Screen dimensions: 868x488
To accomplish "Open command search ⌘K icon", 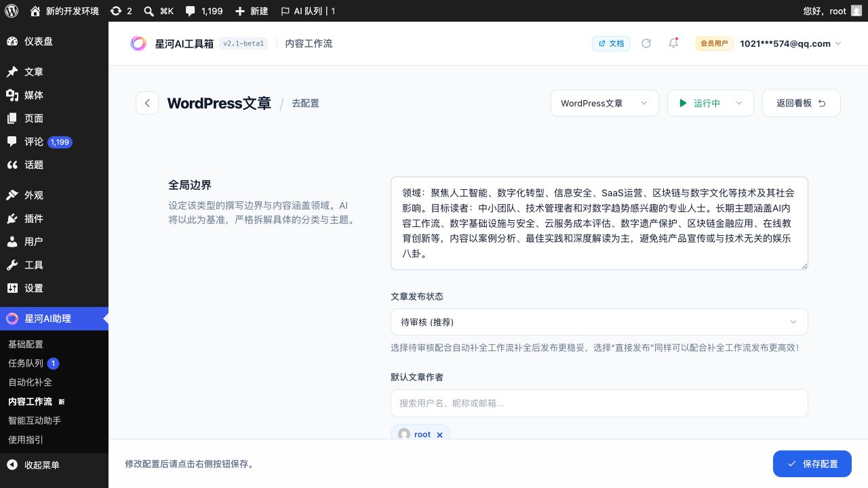I will [x=159, y=11].
